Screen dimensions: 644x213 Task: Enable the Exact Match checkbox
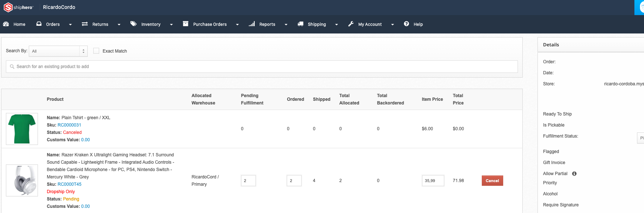pos(96,51)
